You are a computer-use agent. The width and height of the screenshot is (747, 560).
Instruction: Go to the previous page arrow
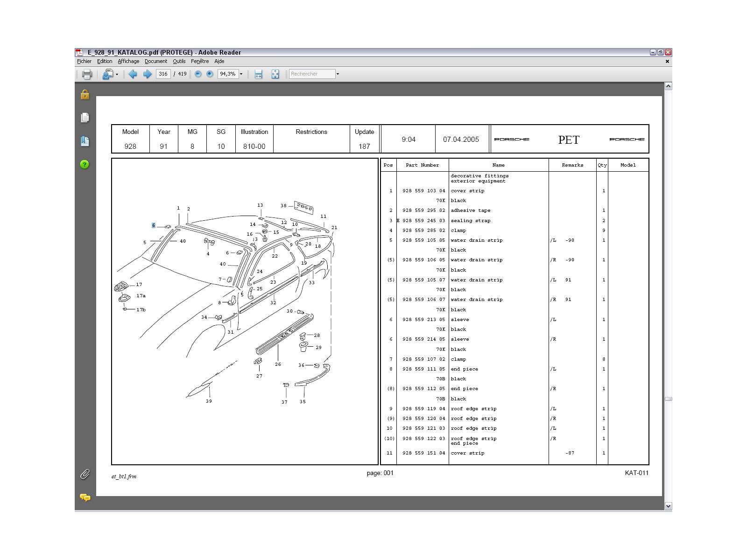133,74
